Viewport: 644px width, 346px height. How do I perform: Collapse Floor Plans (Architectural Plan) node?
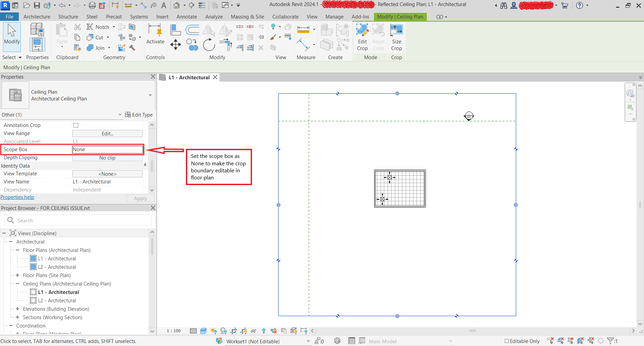coord(18,250)
